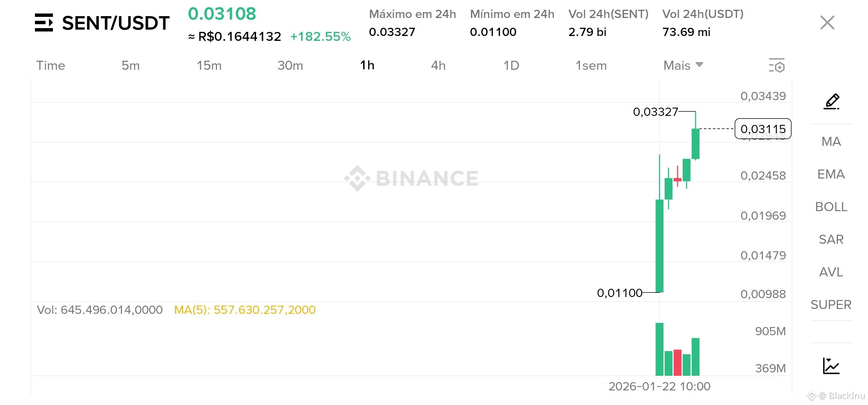The height and width of the screenshot is (405, 868).
Task: Open the SENT/USDT pair list menu icon
Action: click(x=44, y=22)
